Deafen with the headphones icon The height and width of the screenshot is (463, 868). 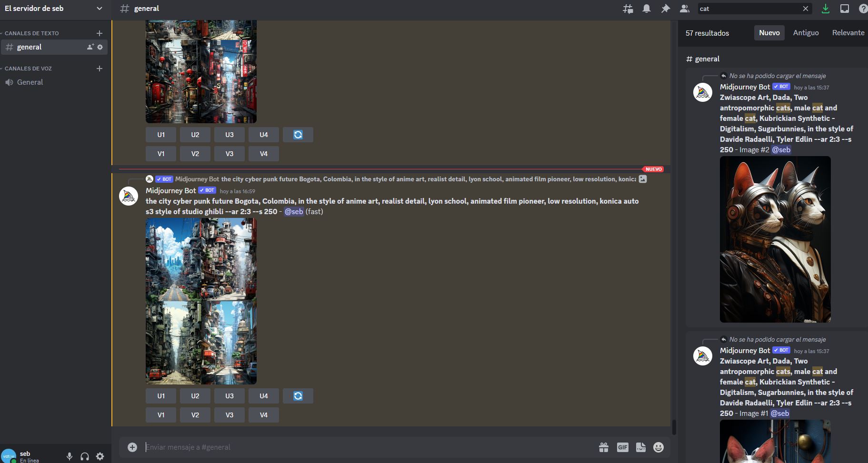tap(85, 456)
